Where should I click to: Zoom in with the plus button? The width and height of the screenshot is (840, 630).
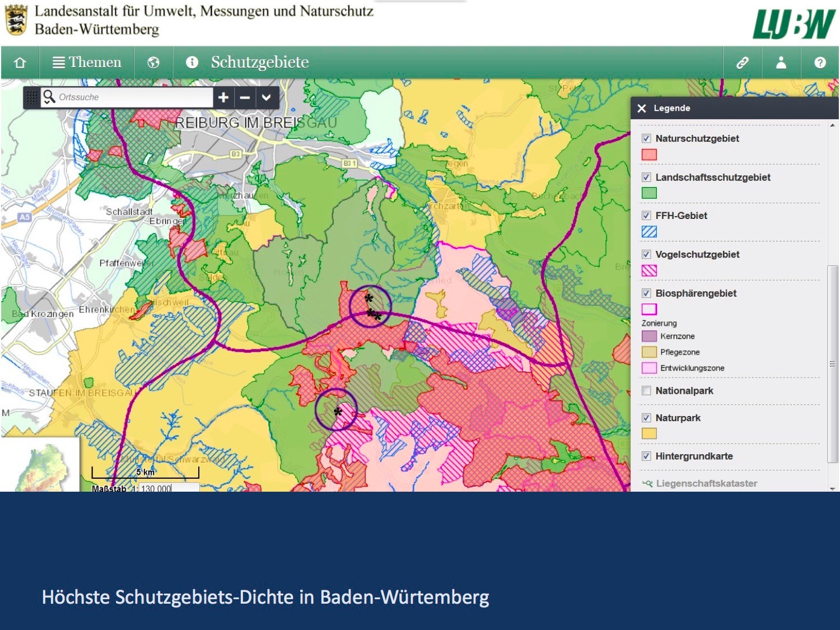[x=223, y=97]
